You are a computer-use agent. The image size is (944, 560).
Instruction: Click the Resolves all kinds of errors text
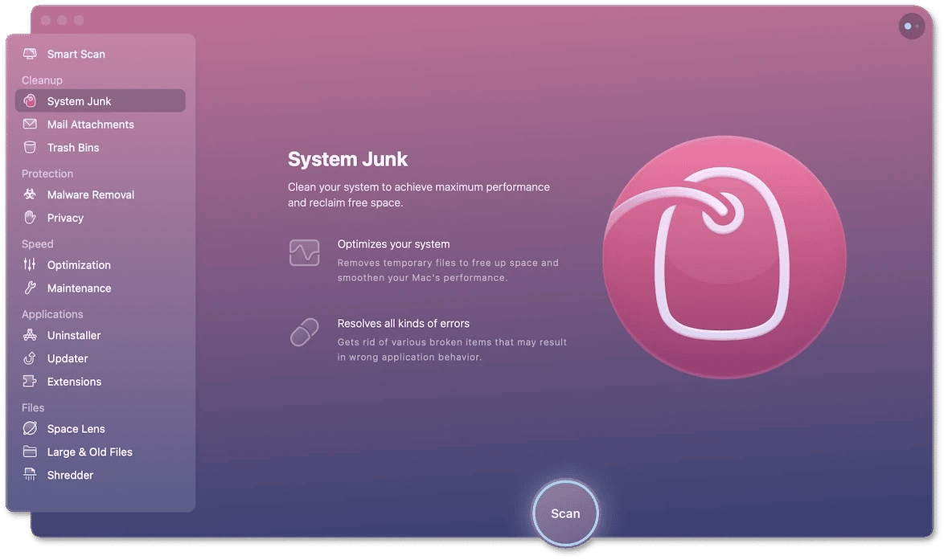point(404,323)
